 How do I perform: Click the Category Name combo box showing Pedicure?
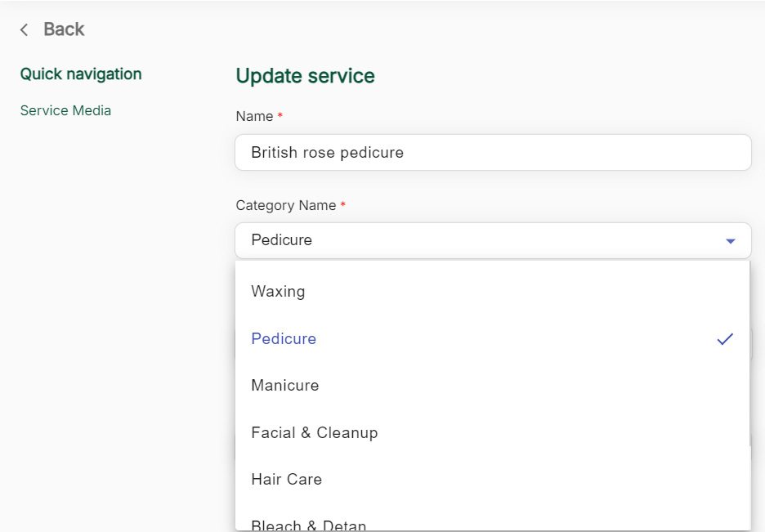click(x=474, y=240)
